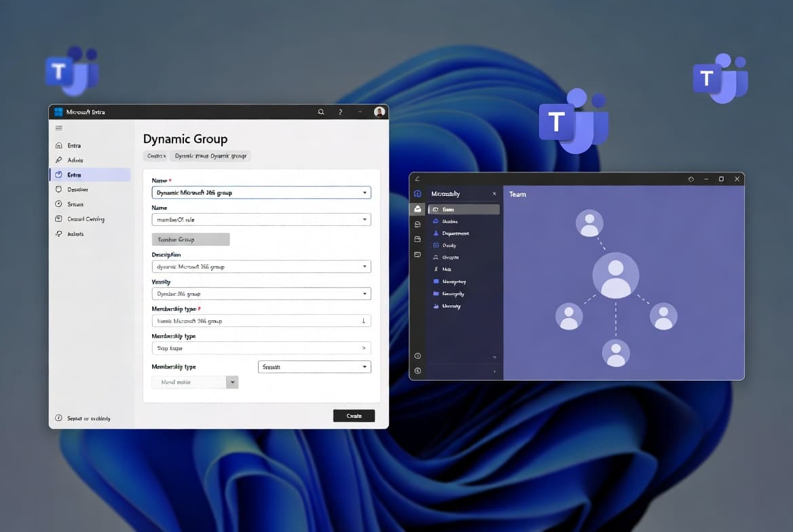Click the small right chevron at the Teams panel bottom

pyautogui.click(x=494, y=372)
